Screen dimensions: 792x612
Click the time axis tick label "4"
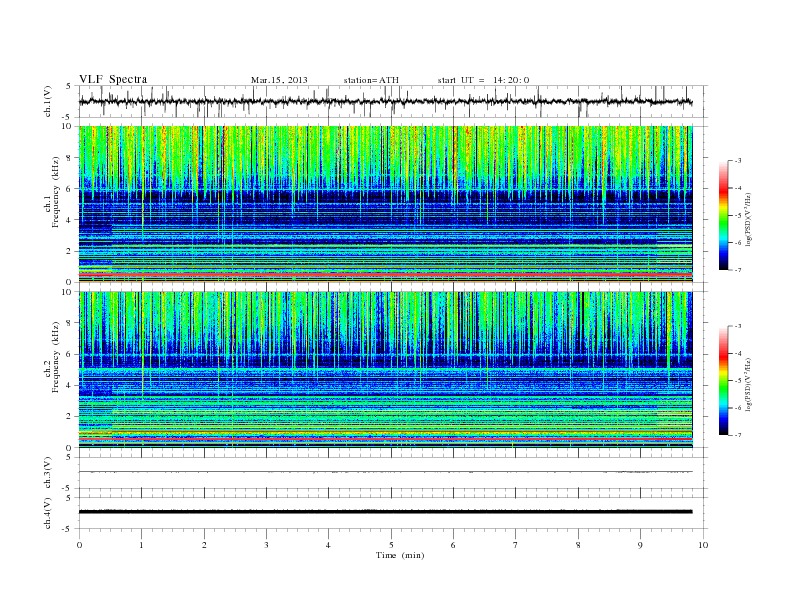328,545
